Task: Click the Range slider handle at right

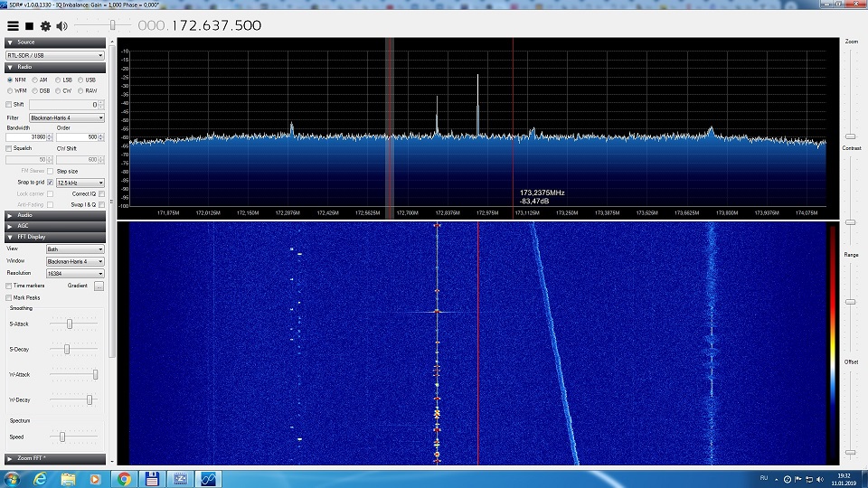Action: [x=850, y=302]
